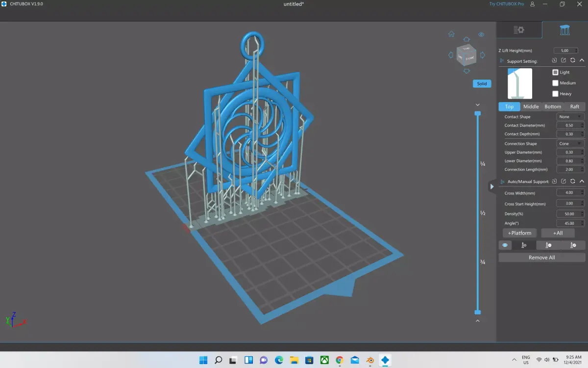
Task: Select the Top support tab
Action: click(x=510, y=106)
